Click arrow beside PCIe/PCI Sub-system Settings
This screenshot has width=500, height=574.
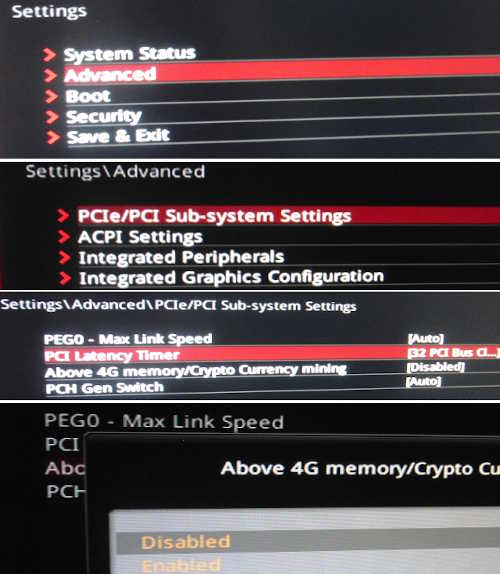click(x=63, y=216)
